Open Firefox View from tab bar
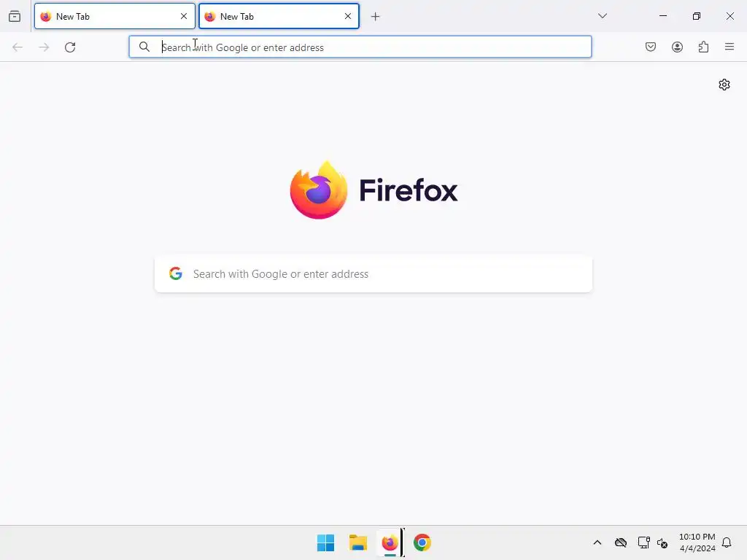This screenshot has height=560, width=747. pyautogui.click(x=15, y=16)
